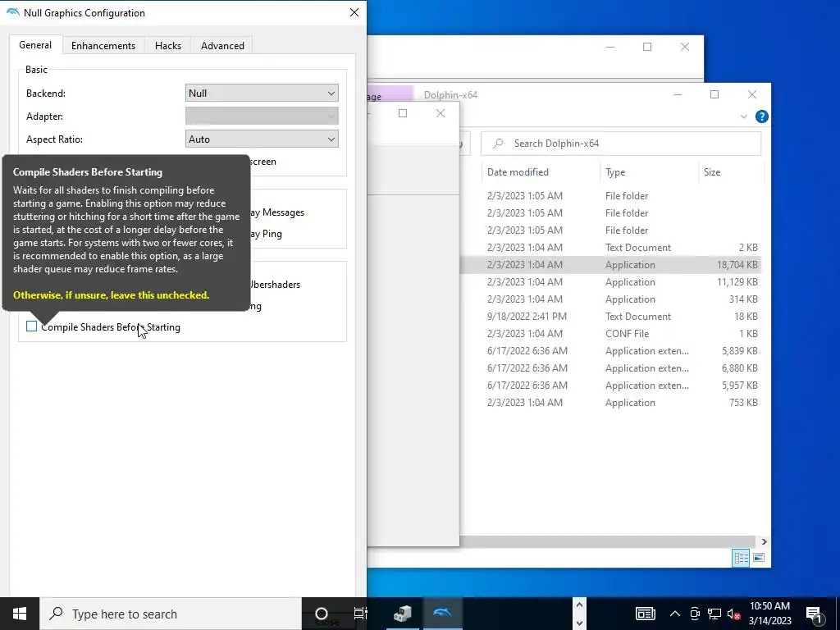
Task: Switch Explorer to details view icon
Action: coord(741,558)
